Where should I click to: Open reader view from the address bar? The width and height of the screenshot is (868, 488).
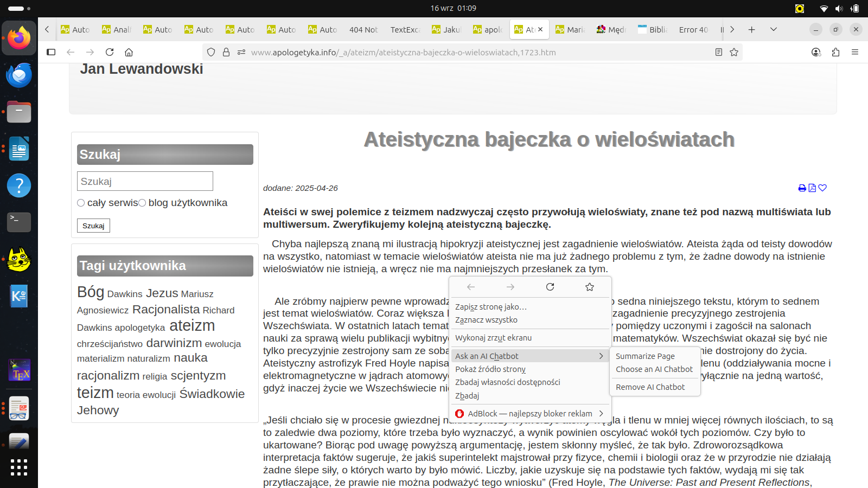[719, 53]
